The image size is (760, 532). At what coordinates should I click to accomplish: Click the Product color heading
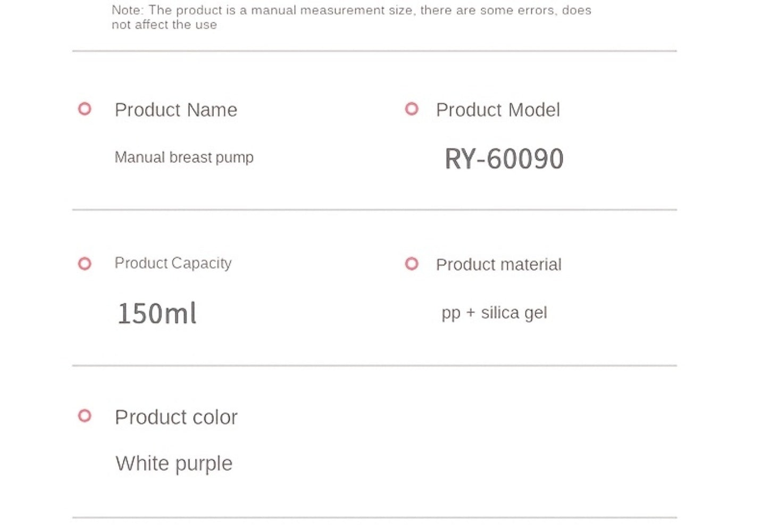coord(176,417)
